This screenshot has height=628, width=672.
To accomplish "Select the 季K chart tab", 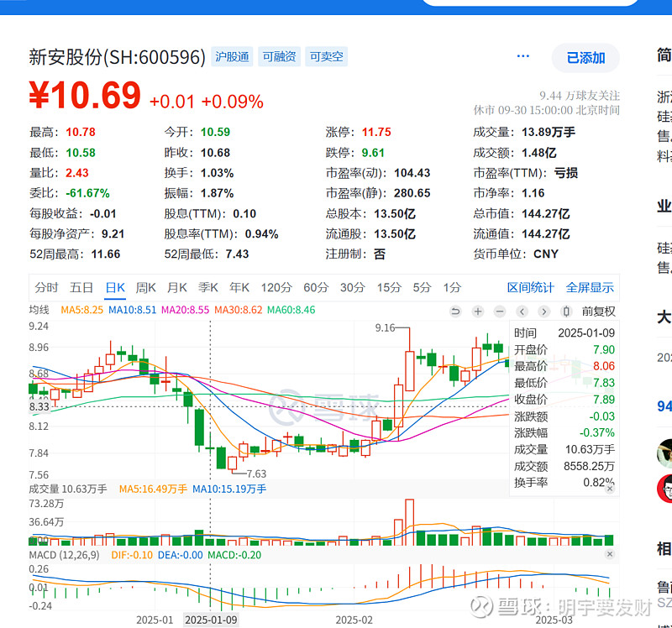I will pos(208,287).
